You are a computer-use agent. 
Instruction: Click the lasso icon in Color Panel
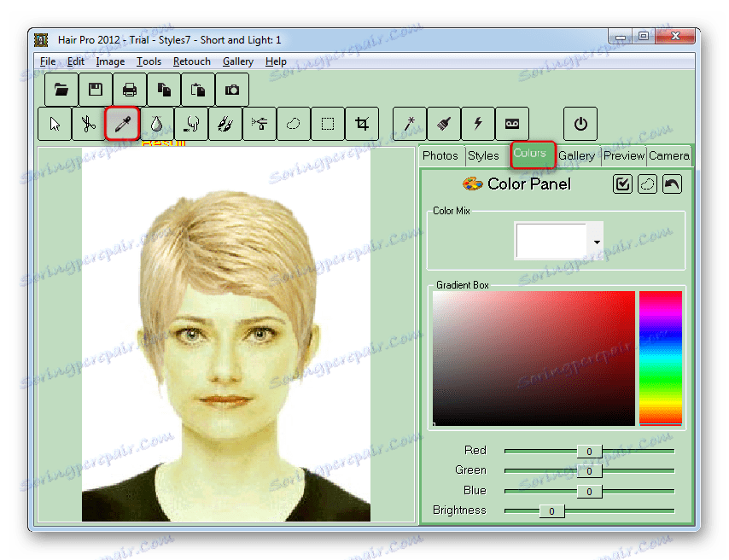647,184
